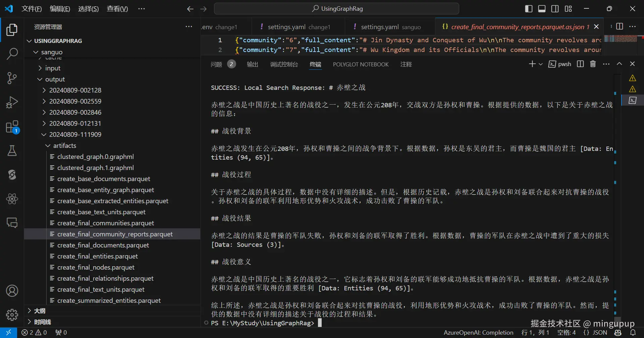
Task: Open the Explorer view in activity bar
Action: click(12, 30)
